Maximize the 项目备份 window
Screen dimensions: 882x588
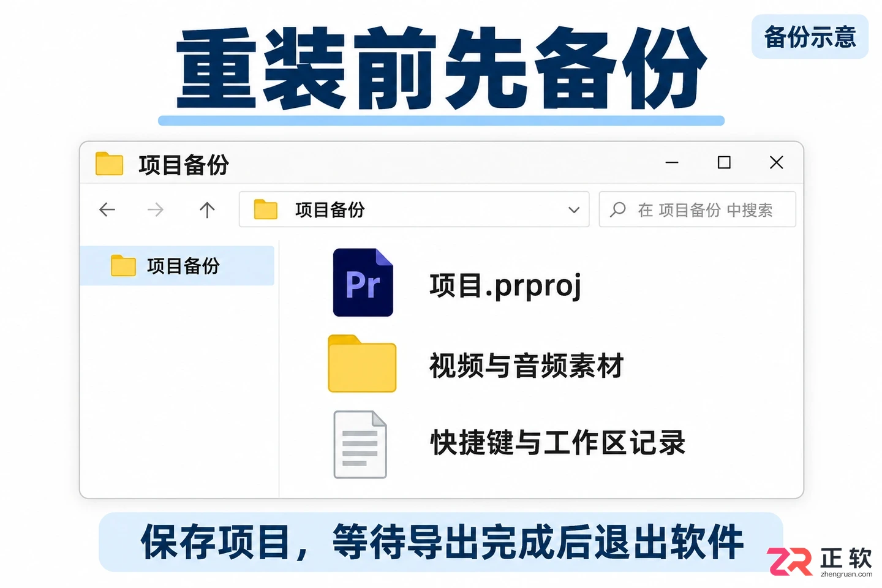[x=724, y=162]
